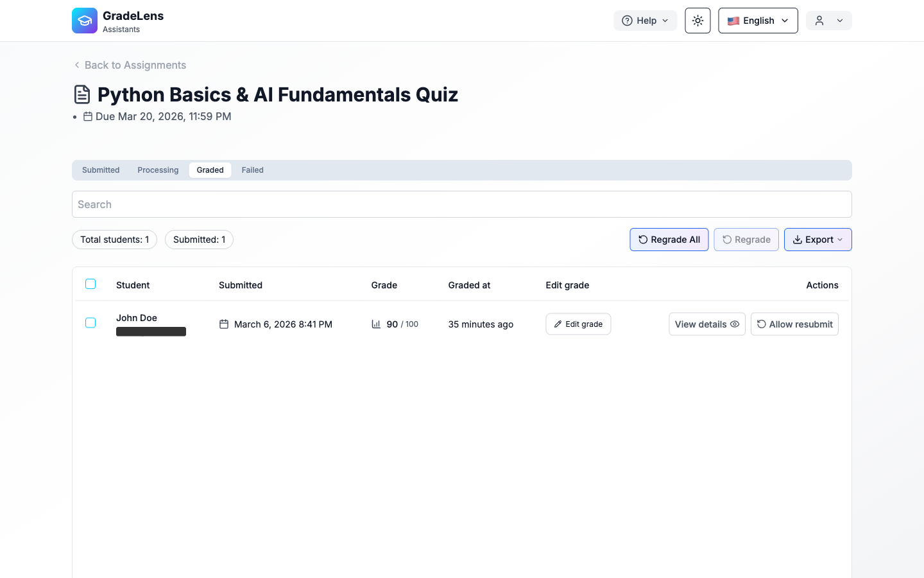
Task: Click the pencil icon in Edit grade
Action: tap(558, 324)
